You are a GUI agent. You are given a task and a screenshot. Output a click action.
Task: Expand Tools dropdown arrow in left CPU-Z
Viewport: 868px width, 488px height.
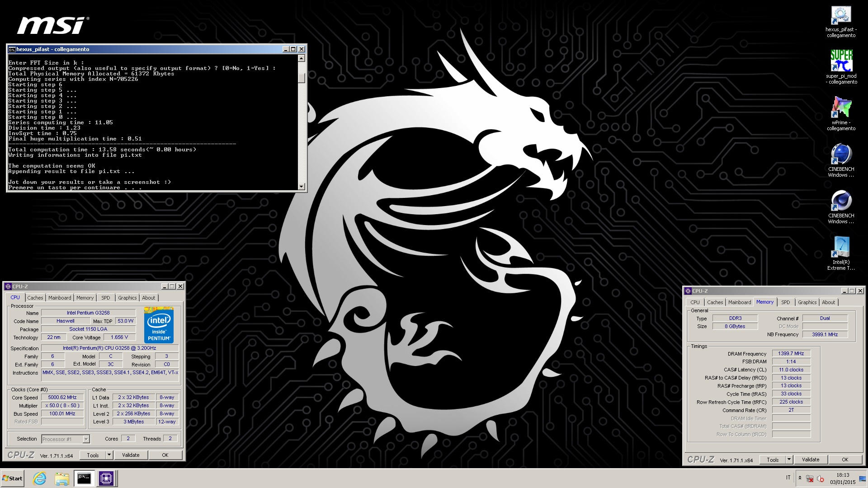point(109,455)
